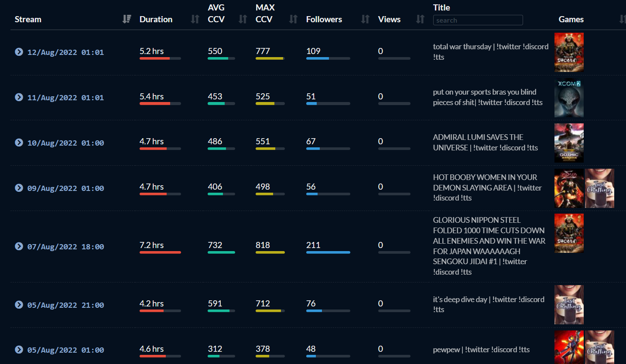Viewport: 626px width, 364px height.
Task: Sort by Duration column arrows
Action: click(195, 19)
